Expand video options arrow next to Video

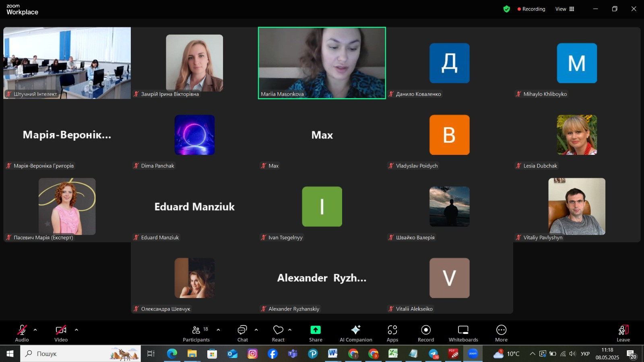[x=76, y=330]
